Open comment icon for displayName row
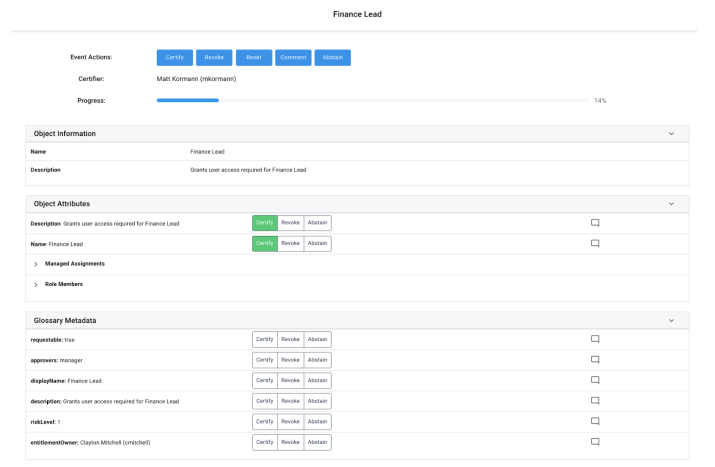Screen dimensions: 715x467 coord(595,380)
